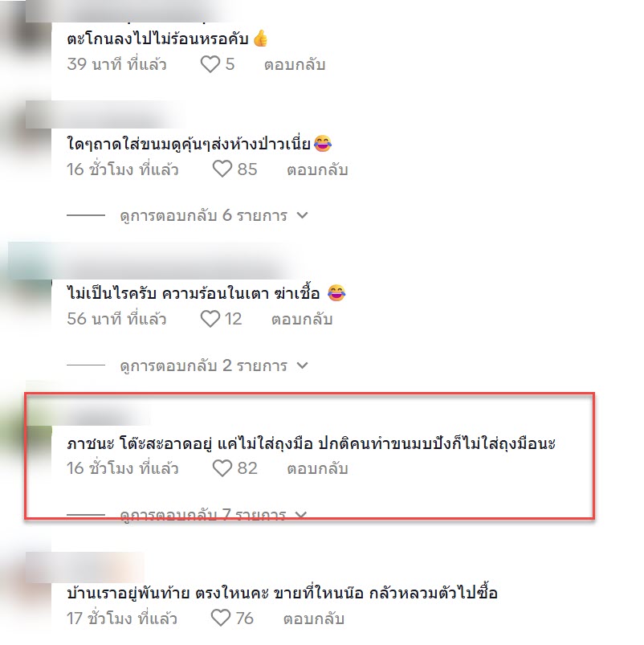Image resolution: width=644 pixels, height=645 pixels.
Task: Reply to the 56-minute-old comment
Action: tap(301, 319)
